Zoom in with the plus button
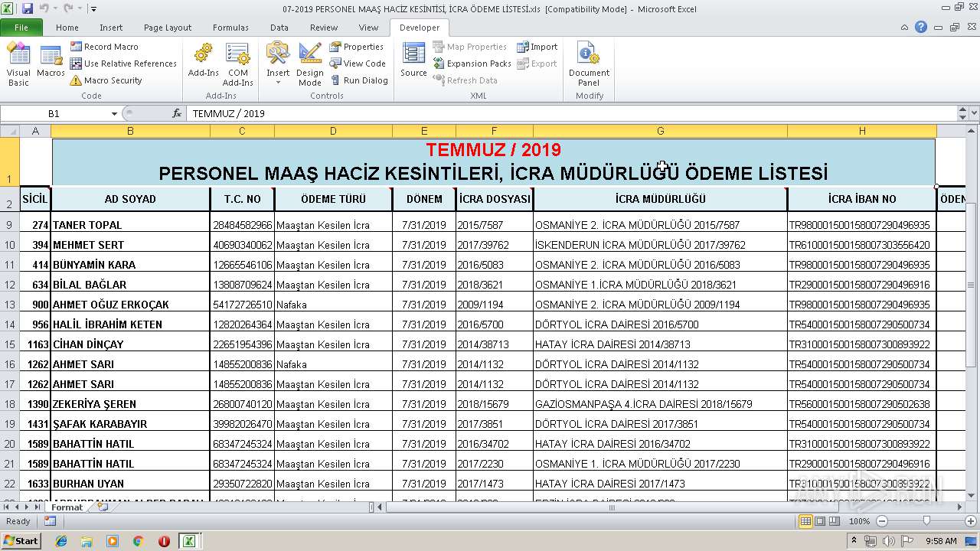Image resolution: width=980 pixels, height=551 pixels. 970,521
